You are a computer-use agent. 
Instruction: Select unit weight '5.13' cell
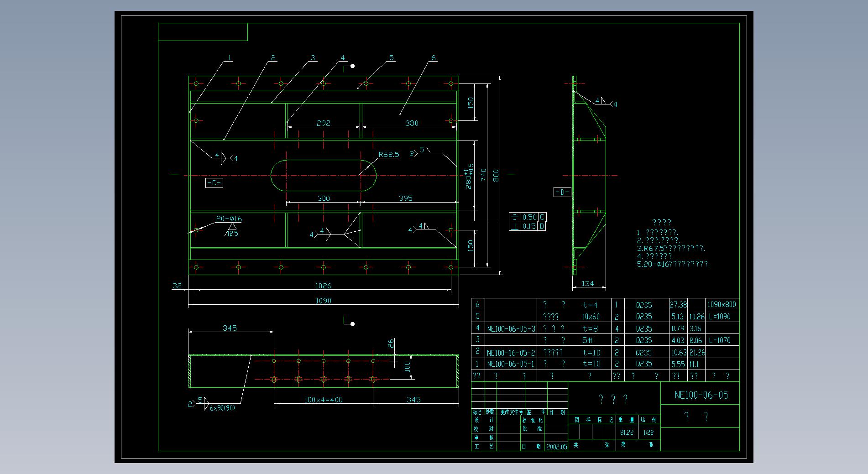tap(678, 317)
